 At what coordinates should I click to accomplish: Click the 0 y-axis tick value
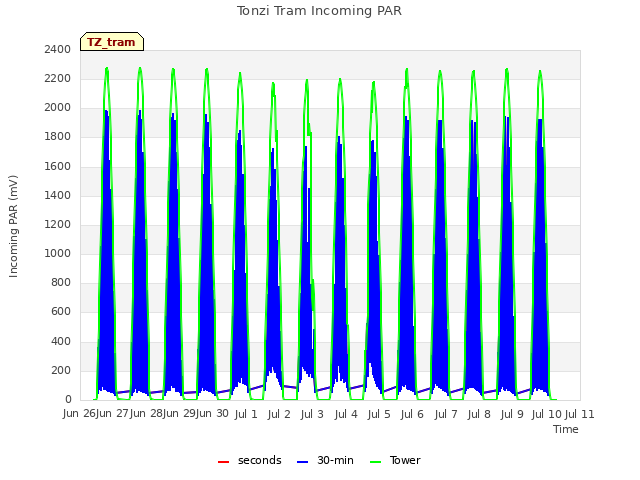[68, 400]
